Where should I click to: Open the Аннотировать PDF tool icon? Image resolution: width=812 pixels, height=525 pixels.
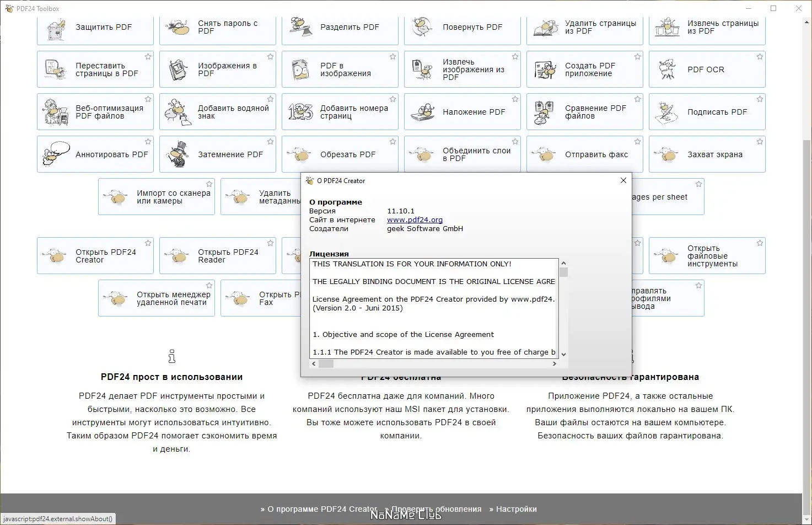[x=56, y=154]
